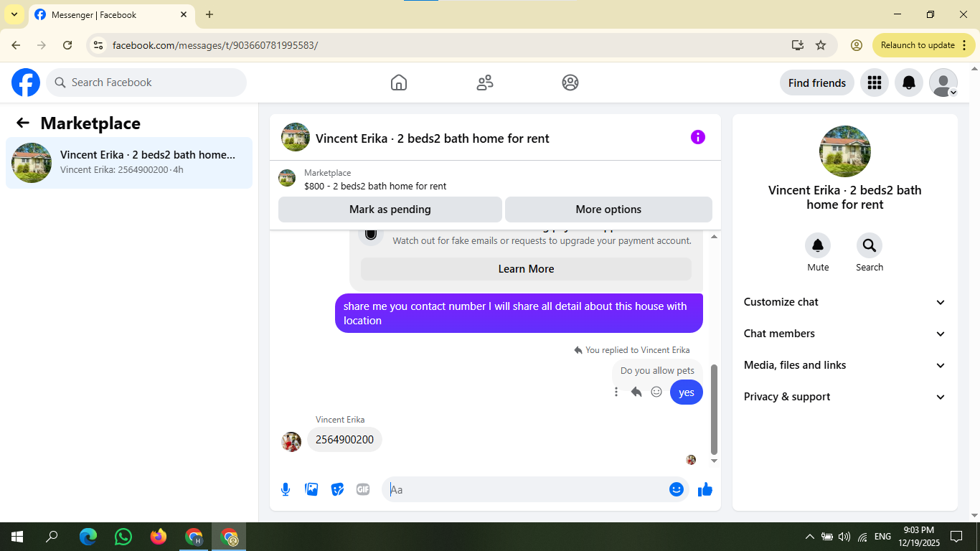Image resolution: width=980 pixels, height=551 pixels.
Task: Open the Groups icon in top navigation
Action: coord(570,83)
